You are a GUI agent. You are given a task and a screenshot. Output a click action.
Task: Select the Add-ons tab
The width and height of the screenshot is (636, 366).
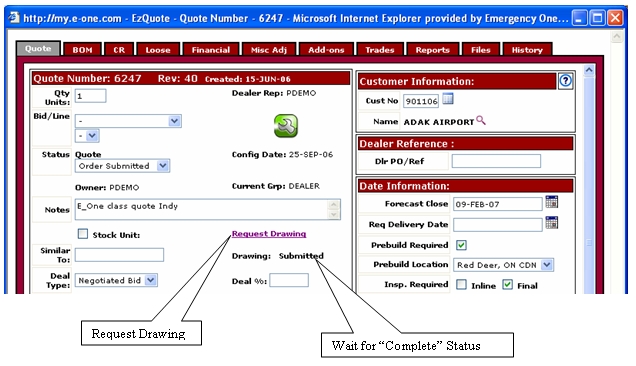click(x=326, y=50)
